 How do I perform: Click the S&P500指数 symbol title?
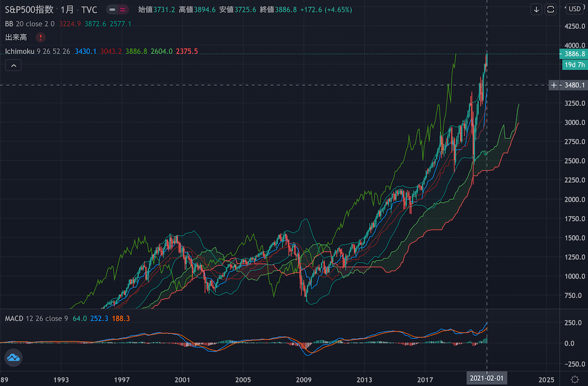[29, 10]
